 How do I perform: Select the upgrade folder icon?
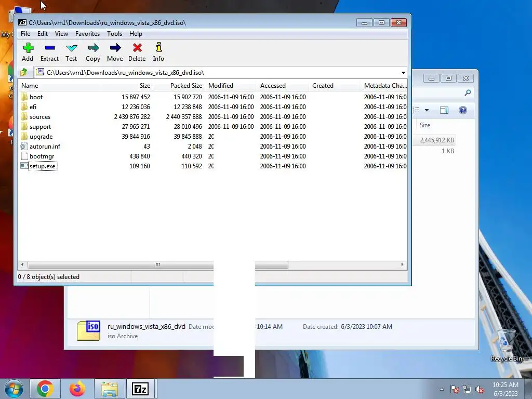(x=24, y=137)
